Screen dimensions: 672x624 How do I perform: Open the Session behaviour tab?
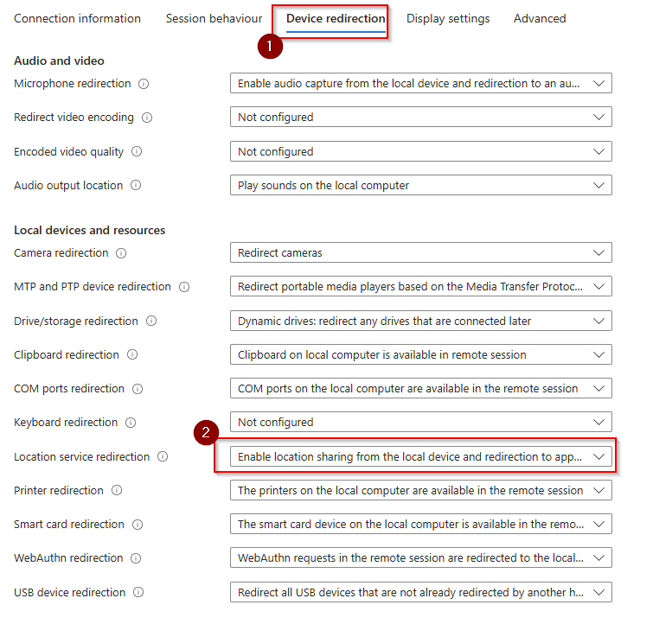point(214,19)
